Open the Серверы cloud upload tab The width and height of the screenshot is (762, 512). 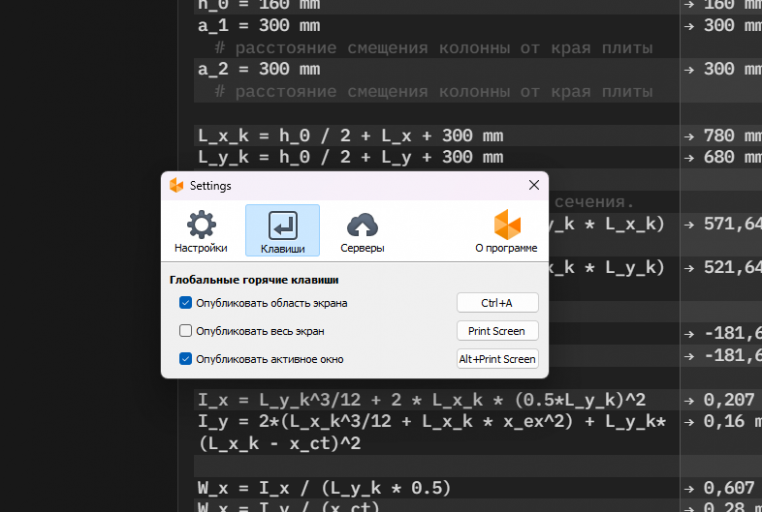click(362, 231)
